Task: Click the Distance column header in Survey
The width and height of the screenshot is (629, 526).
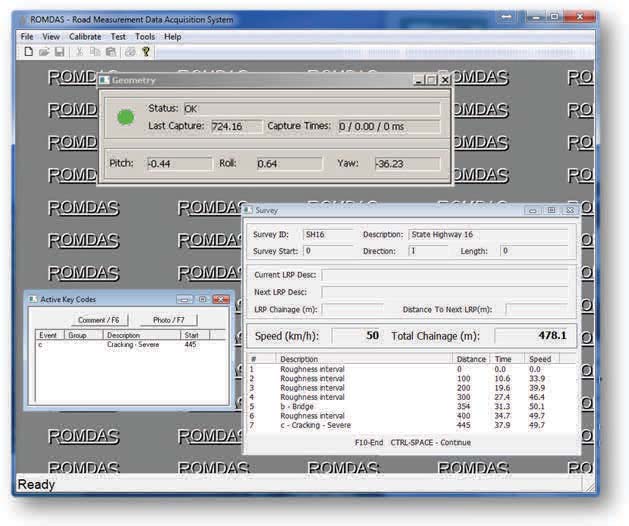Action: click(x=470, y=358)
